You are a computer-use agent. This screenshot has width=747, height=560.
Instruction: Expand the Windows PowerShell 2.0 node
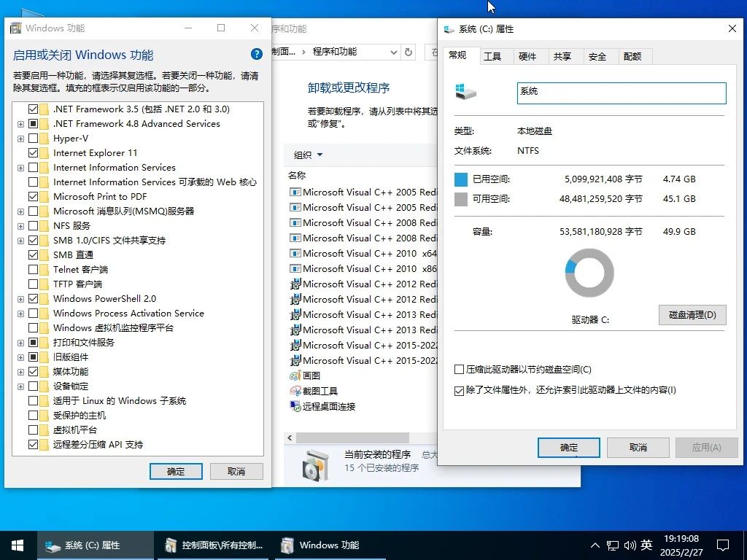pyautogui.click(x=20, y=298)
